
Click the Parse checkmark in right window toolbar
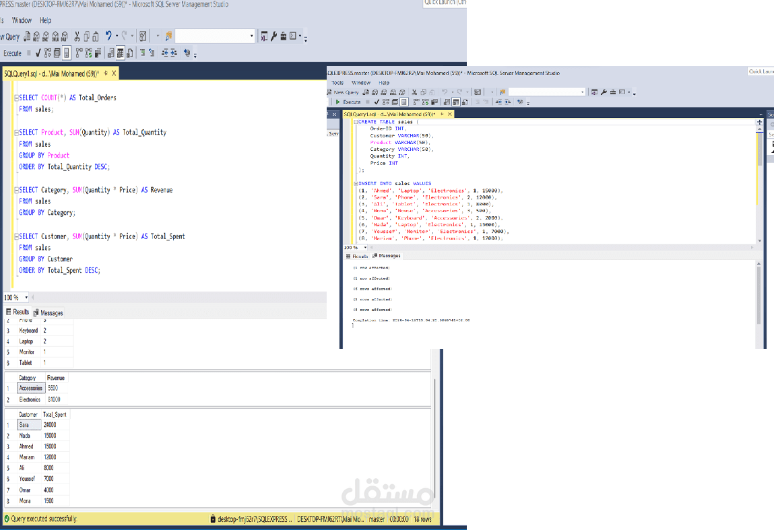tap(376, 102)
